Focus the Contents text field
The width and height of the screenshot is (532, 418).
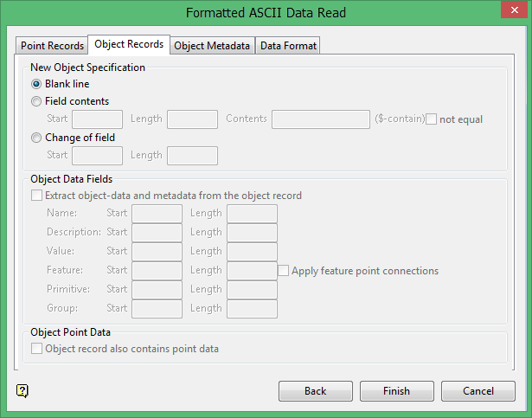pos(321,119)
